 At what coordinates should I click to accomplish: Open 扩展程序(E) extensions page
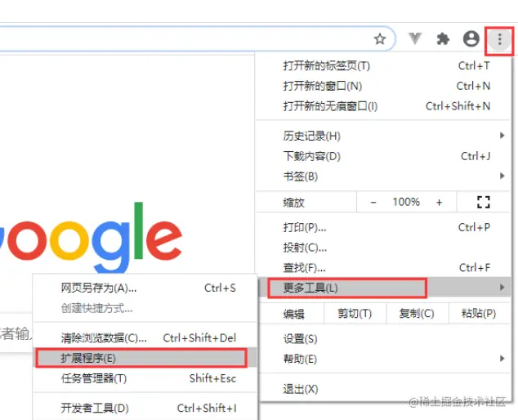click(x=145, y=358)
